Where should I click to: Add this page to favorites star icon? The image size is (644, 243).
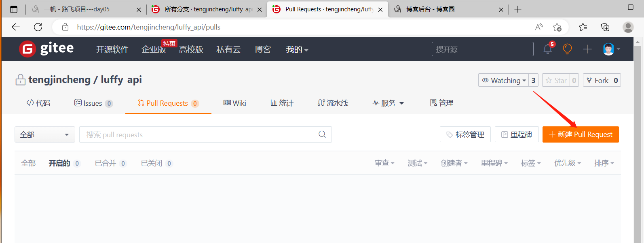click(557, 27)
